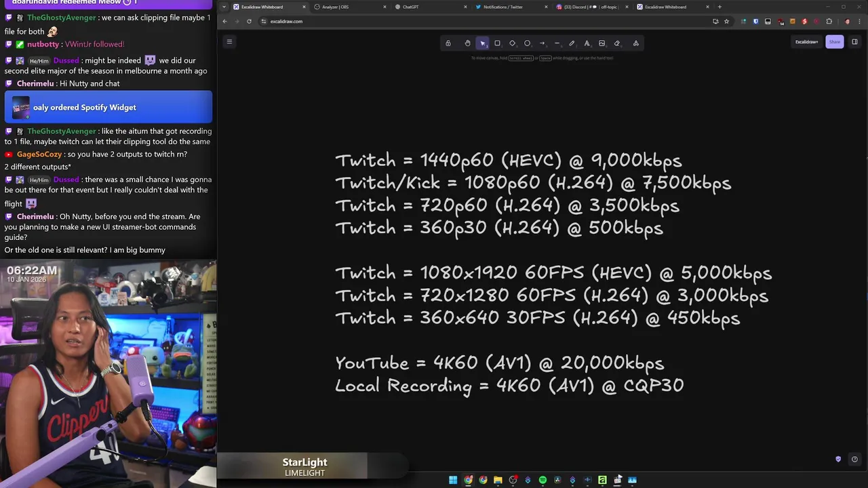Expand the tab search dropdown arrow
Screen dimensions: 868x488
224,7
